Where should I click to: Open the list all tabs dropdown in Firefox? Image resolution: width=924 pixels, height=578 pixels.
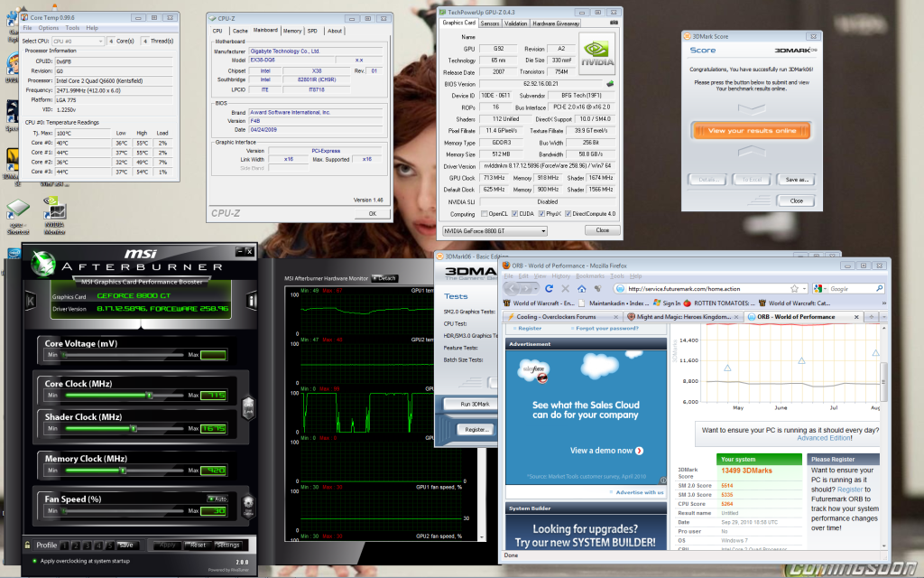tap(883, 317)
